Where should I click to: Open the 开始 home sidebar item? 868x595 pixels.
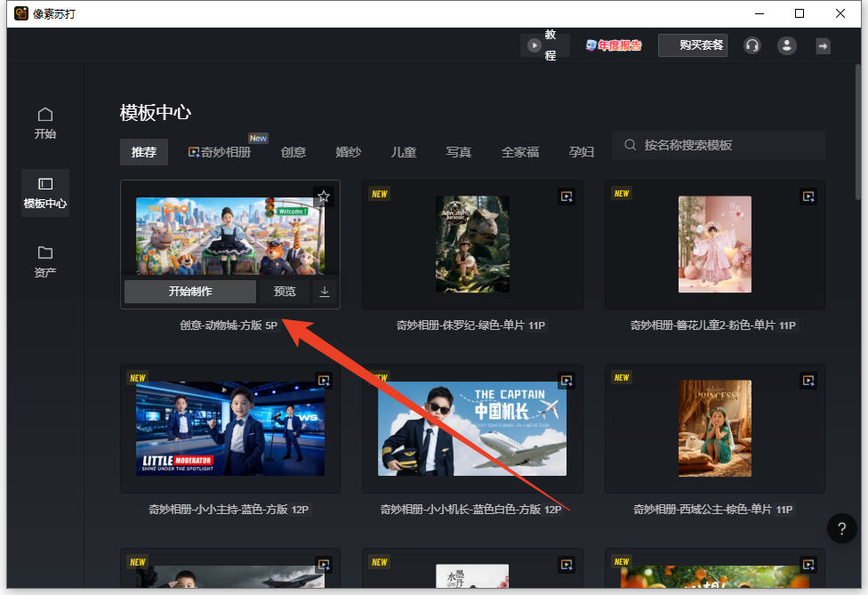pyautogui.click(x=44, y=123)
